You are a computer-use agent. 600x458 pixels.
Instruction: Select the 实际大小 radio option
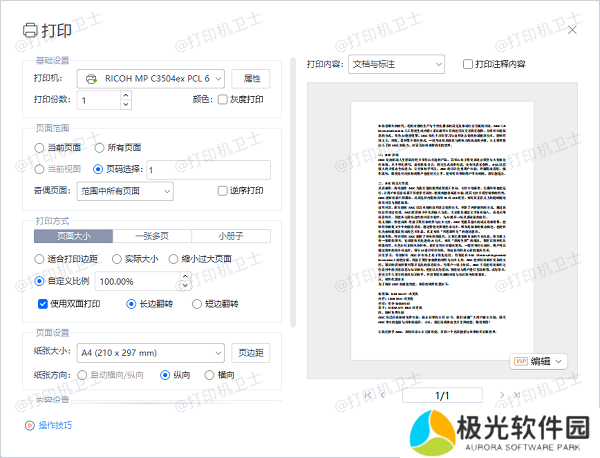(117, 259)
